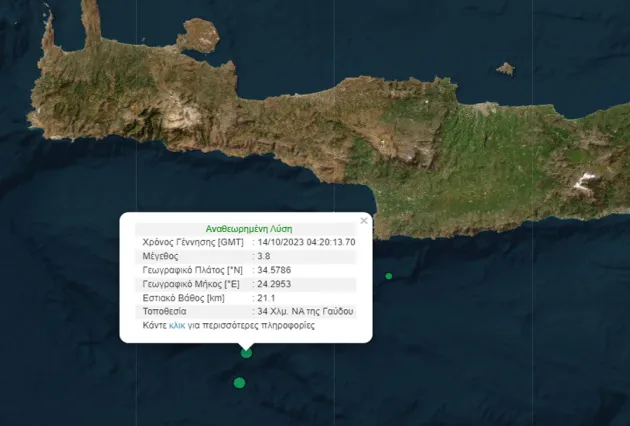Click the latitude value 34.5786
Screen dimensions: 630x426
pyautogui.click(x=276, y=270)
